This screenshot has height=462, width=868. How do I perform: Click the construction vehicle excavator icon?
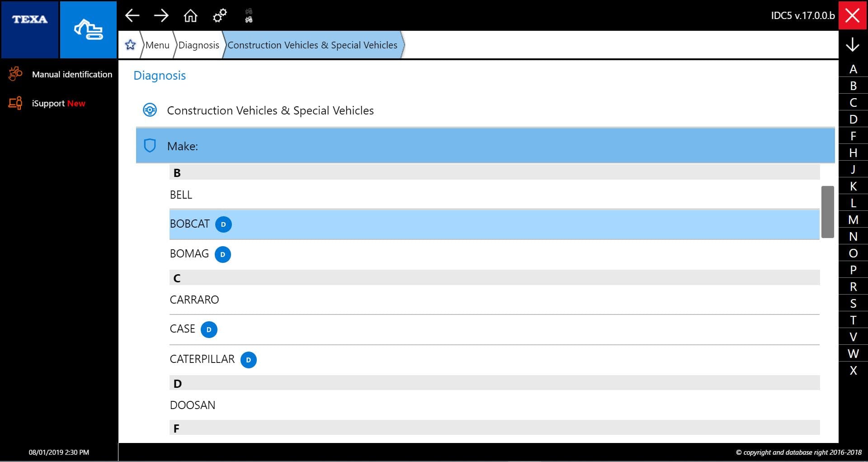[88, 30]
